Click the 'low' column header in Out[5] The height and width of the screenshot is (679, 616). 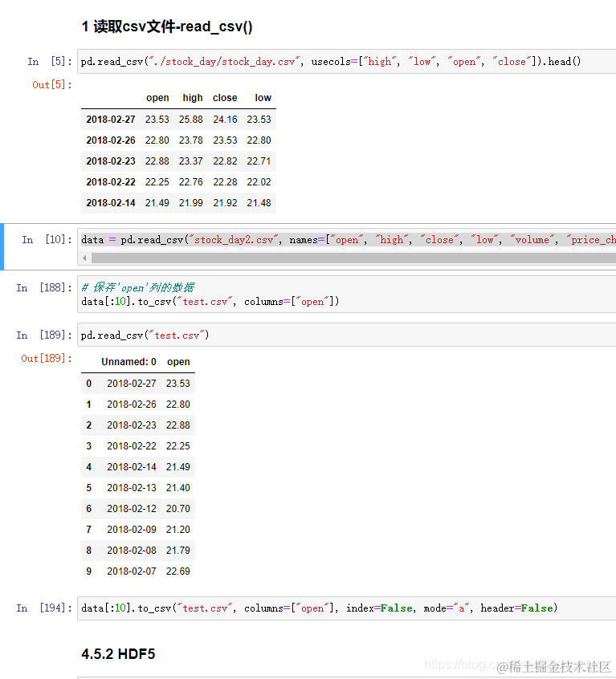tap(263, 98)
